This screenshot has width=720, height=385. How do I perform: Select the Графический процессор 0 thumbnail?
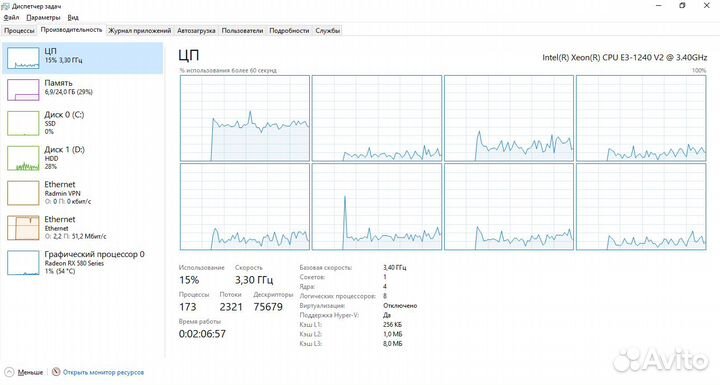point(23,263)
